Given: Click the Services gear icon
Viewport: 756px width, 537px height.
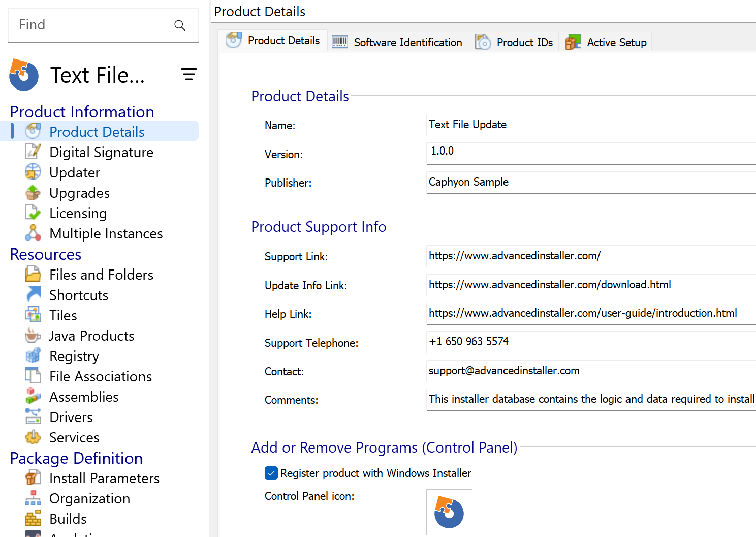Looking at the screenshot, I should tap(33, 437).
